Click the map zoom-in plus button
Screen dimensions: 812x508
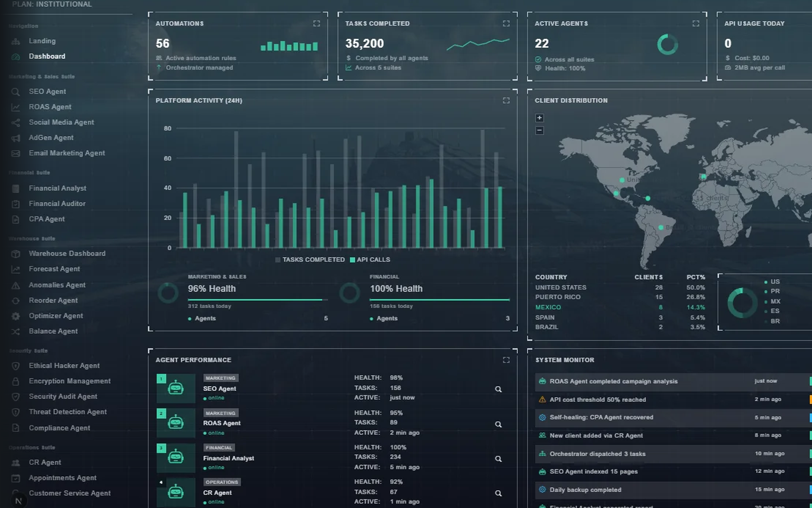539,118
